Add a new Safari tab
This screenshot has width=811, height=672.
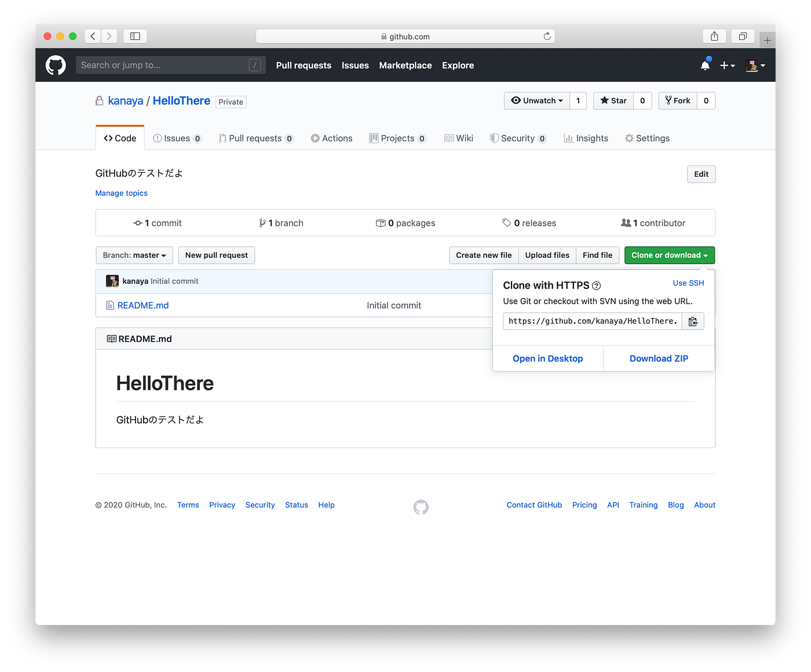(x=768, y=40)
